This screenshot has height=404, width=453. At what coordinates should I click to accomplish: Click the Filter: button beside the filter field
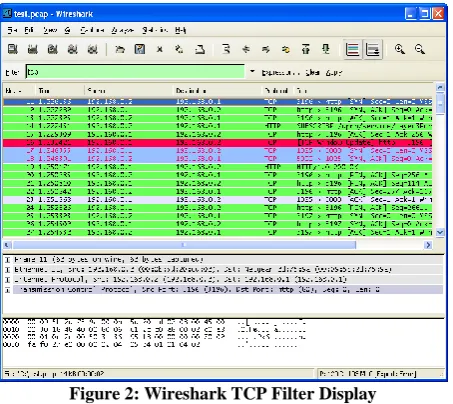coord(13,72)
